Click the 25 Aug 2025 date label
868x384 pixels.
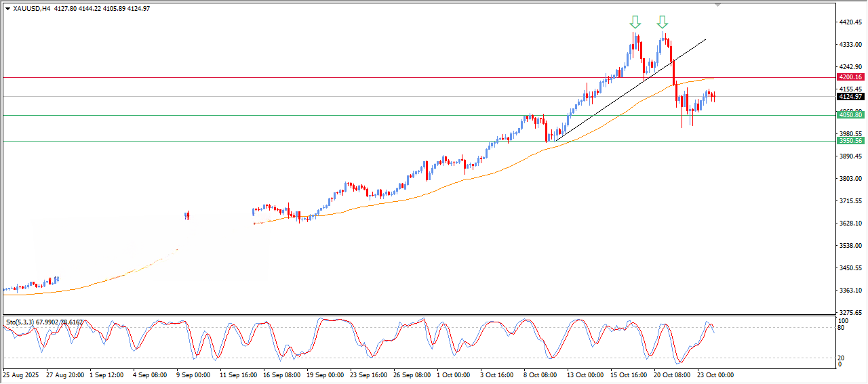(x=22, y=374)
